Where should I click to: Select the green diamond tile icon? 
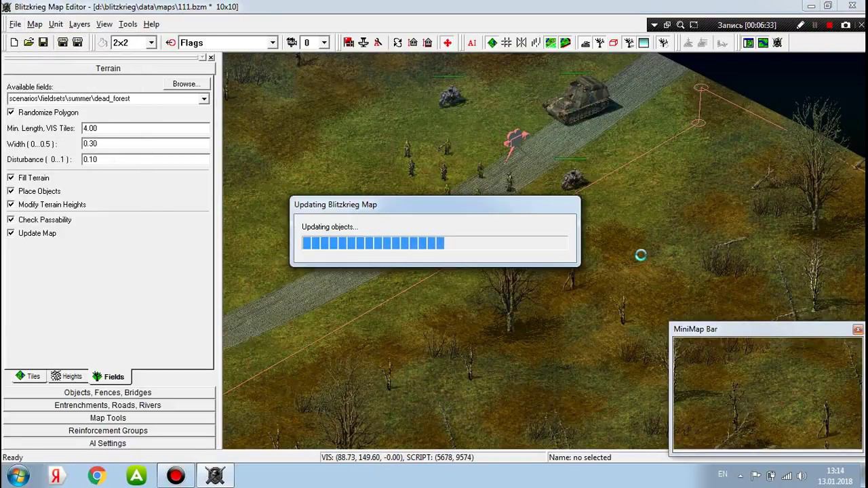coord(492,43)
